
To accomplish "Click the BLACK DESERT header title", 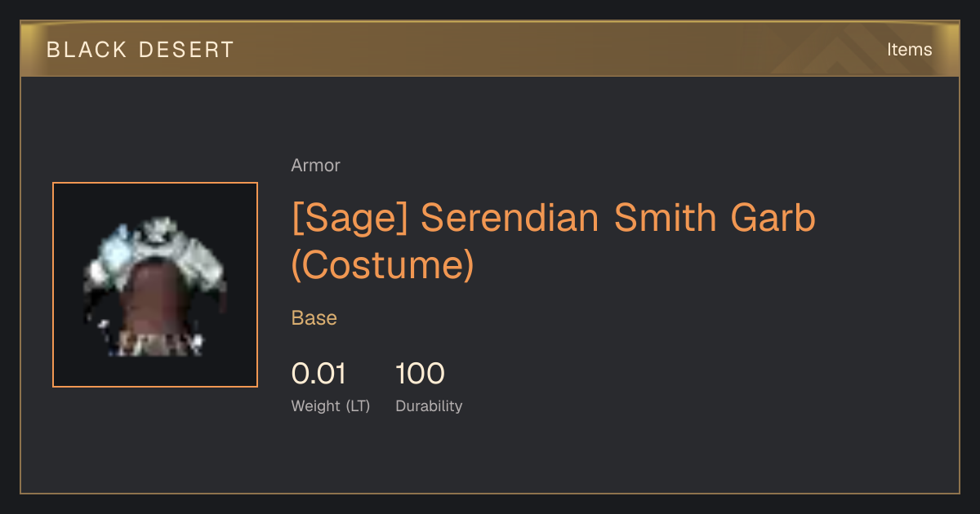I will (x=140, y=50).
